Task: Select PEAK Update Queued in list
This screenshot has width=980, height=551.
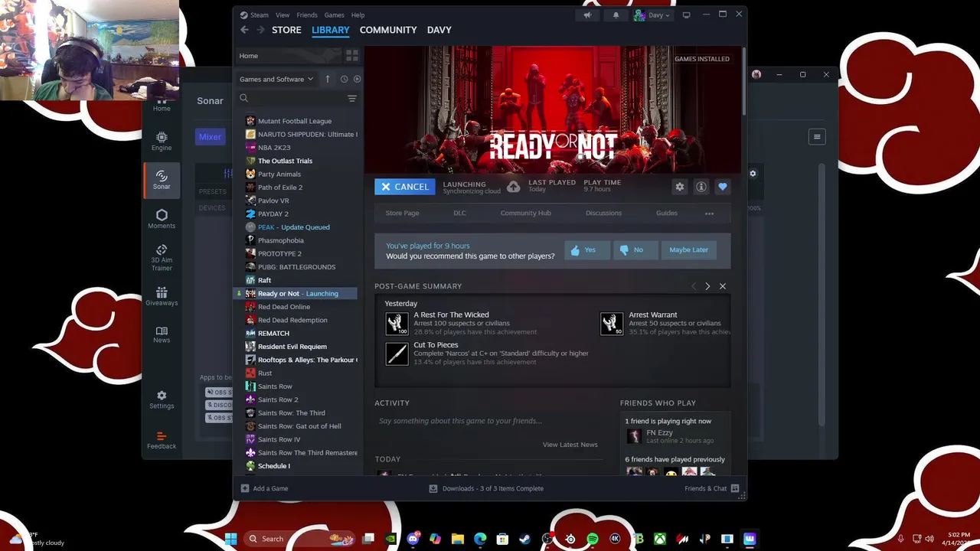Action: tap(296, 227)
